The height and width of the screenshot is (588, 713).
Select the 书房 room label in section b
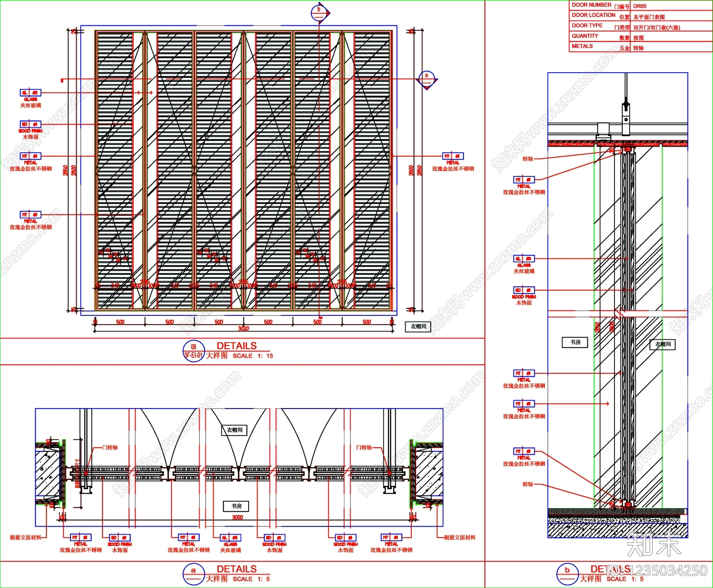click(575, 342)
